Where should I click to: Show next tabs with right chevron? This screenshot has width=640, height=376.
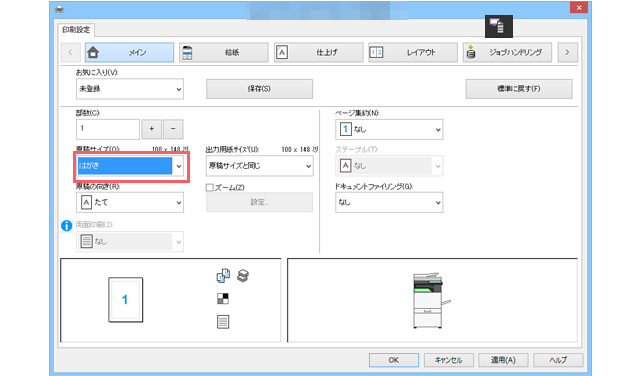point(567,53)
